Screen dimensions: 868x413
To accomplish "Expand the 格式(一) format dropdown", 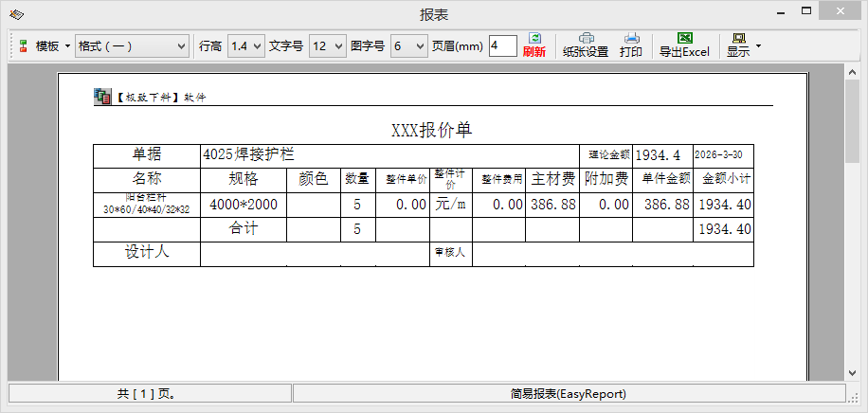I will click(x=132, y=45).
